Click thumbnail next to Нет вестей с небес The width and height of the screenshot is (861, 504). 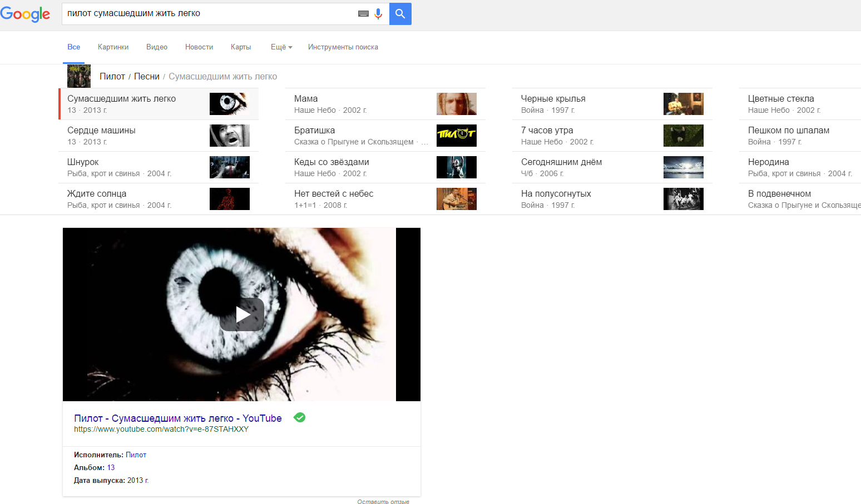point(457,199)
